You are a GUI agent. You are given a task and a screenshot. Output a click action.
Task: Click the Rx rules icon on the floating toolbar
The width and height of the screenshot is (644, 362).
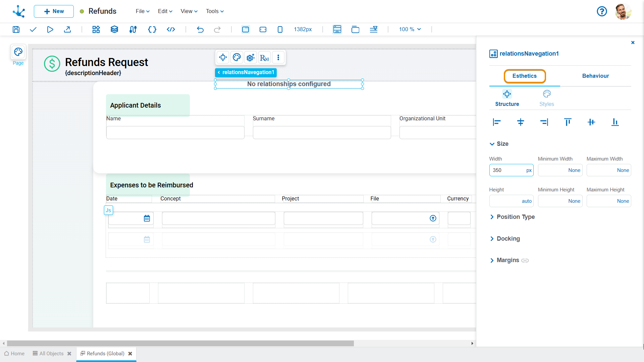pyautogui.click(x=264, y=58)
